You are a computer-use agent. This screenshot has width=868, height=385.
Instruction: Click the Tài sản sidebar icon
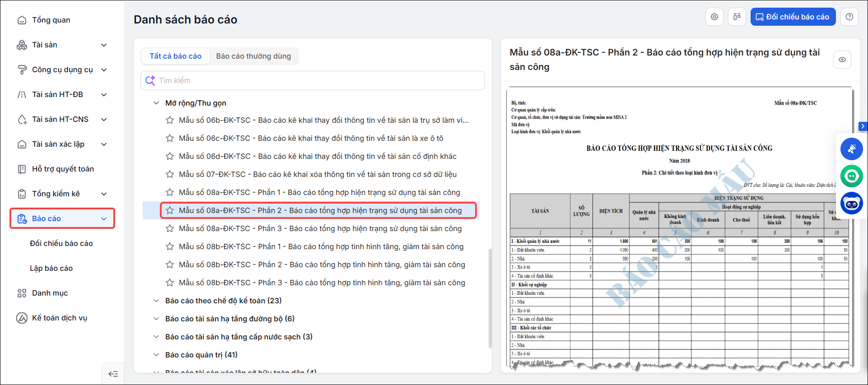pyautogui.click(x=22, y=45)
